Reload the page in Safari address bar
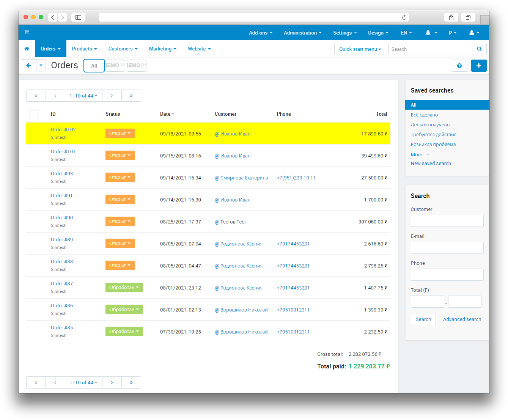The image size is (508, 420). [x=404, y=17]
